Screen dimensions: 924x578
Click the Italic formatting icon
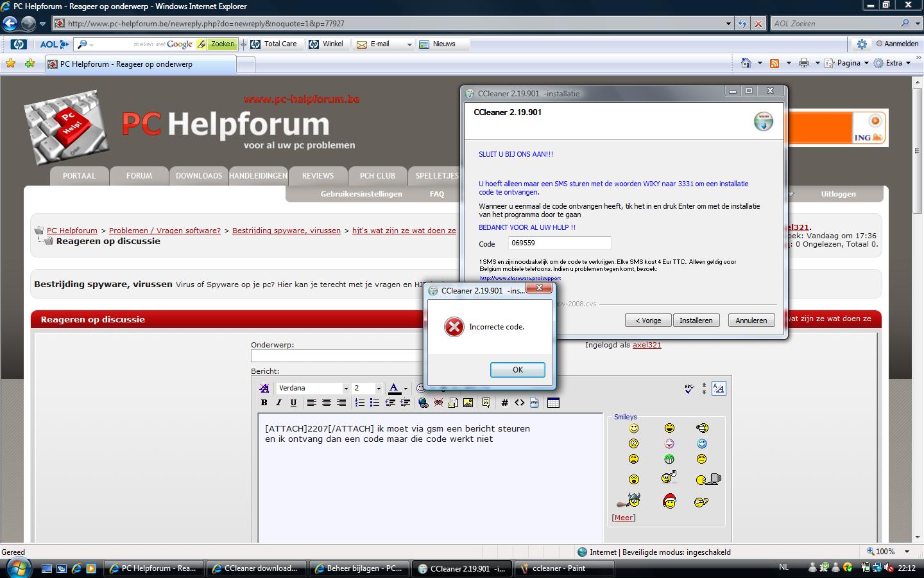(x=278, y=403)
